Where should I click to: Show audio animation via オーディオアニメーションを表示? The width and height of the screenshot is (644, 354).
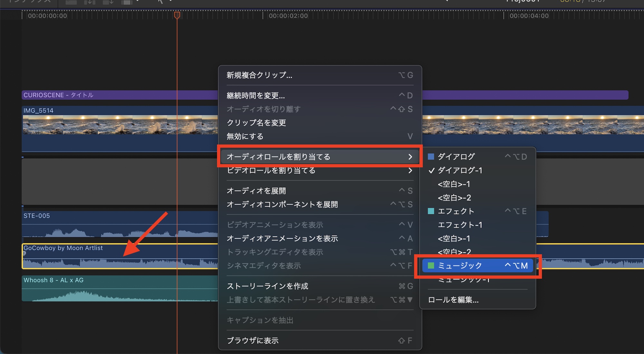tap(282, 238)
